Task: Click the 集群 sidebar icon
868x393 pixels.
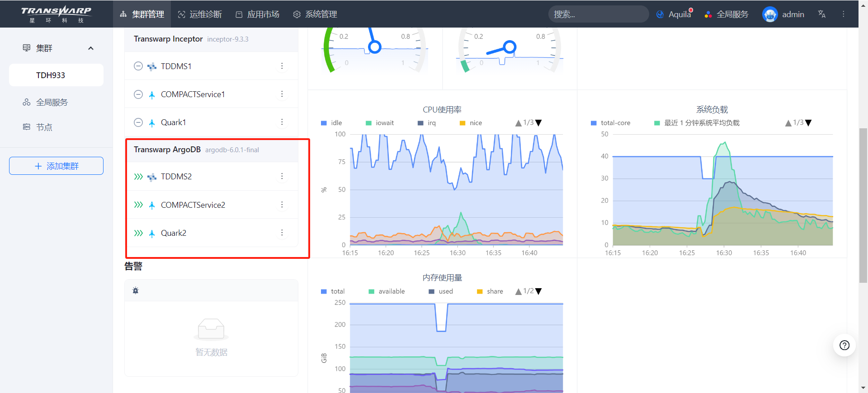Action: coord(27,48)
